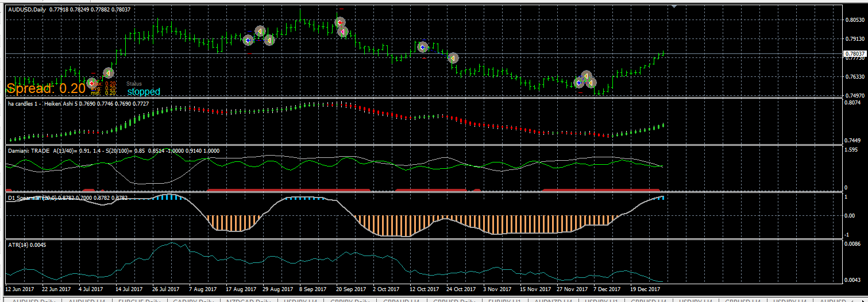Select the EURJPY,H1 chart tab

point(504,300)
